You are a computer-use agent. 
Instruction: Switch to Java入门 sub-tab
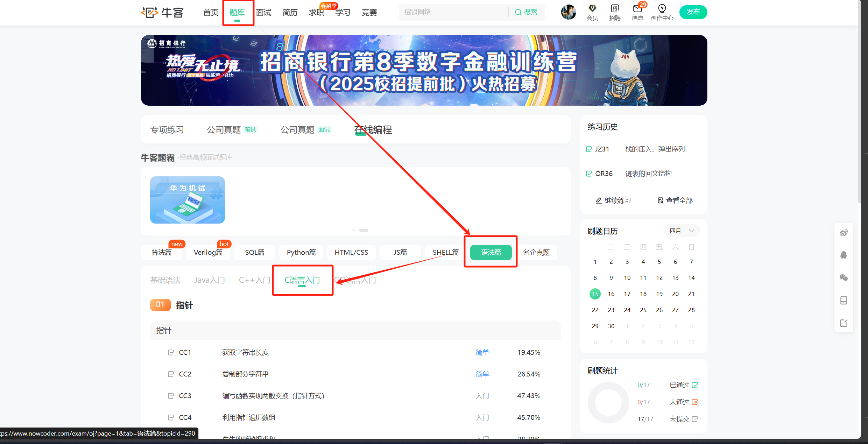pyautogui.click(x=210, y=280)
